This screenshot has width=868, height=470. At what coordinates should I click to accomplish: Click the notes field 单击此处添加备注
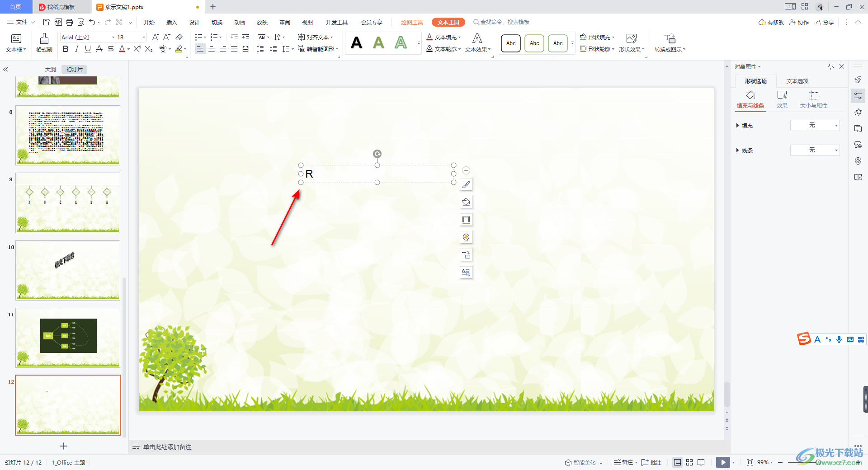click(167, 447)
